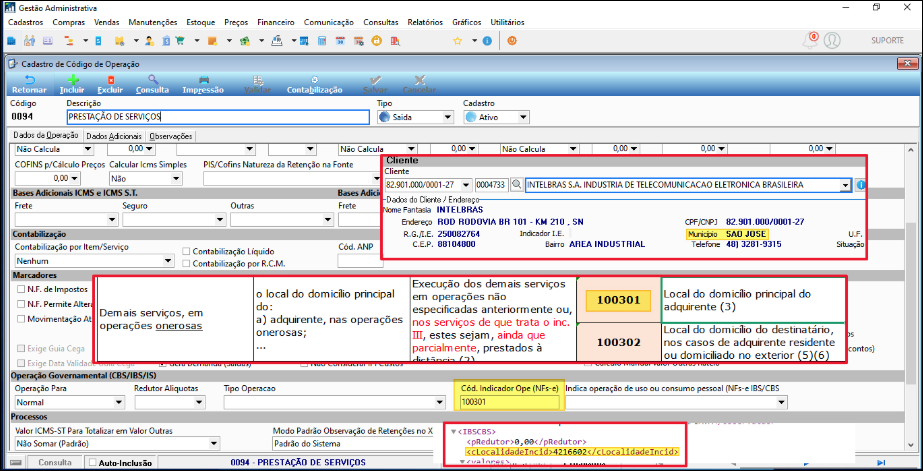Click the red document search icon
This screenshot has height=471, width=923.
(x=395, y=41)
